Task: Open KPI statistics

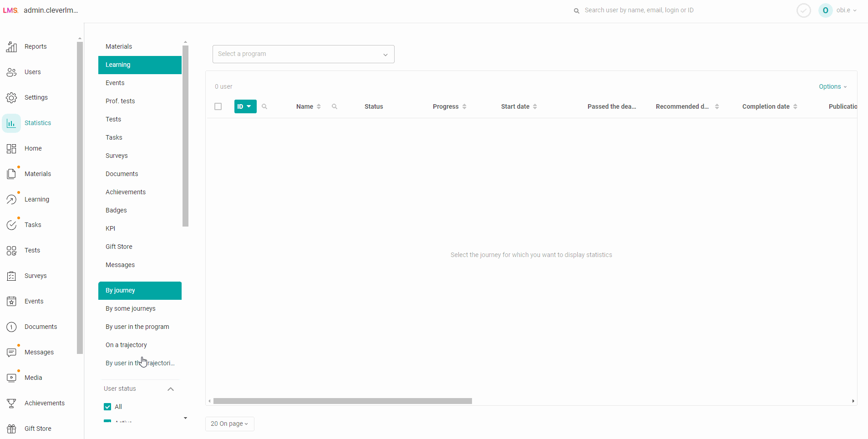Action: coord(140,228)
